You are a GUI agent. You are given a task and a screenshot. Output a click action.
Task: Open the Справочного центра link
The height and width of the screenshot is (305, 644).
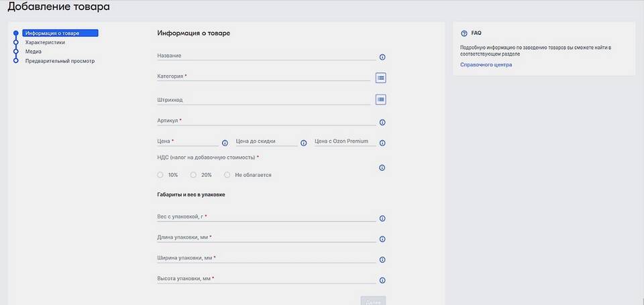(x=486, y=65)
